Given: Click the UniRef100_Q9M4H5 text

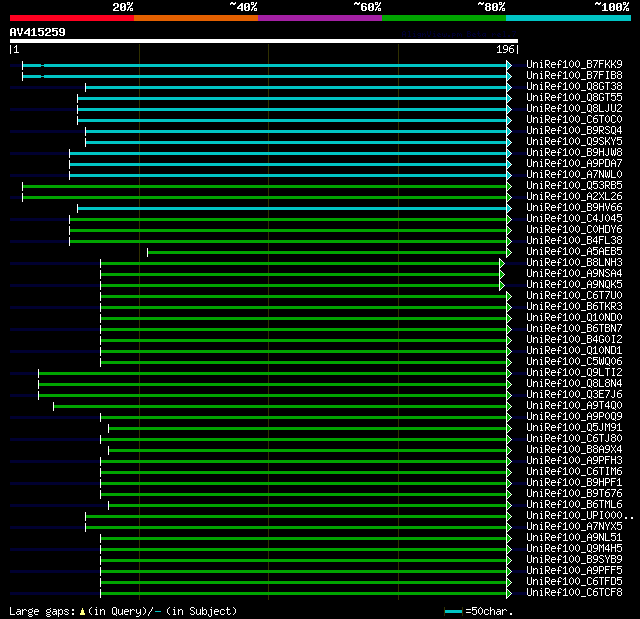Looking at the screenshot, I should click(x=574, y=549).
